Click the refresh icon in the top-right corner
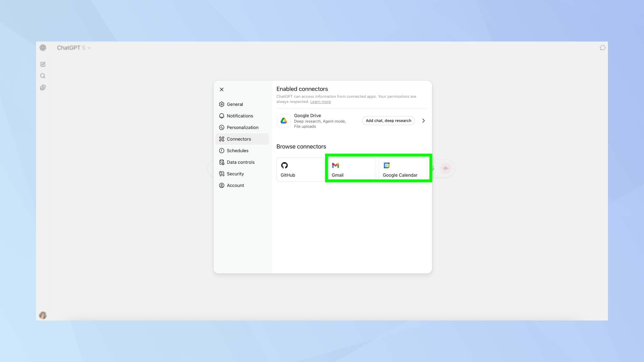The width and height of the screenshot is (644, 362). (x=602, y=47)
